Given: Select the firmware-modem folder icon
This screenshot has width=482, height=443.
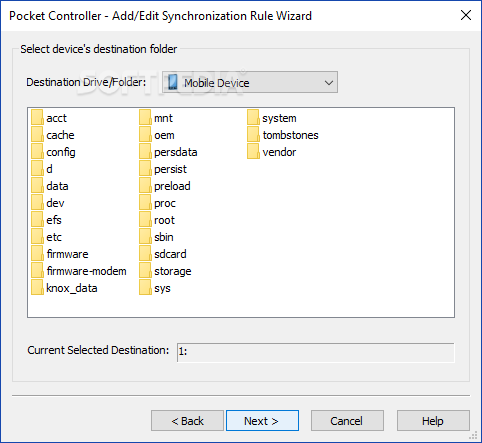Looking at the screenshot, I should click(x=37, y=271).
